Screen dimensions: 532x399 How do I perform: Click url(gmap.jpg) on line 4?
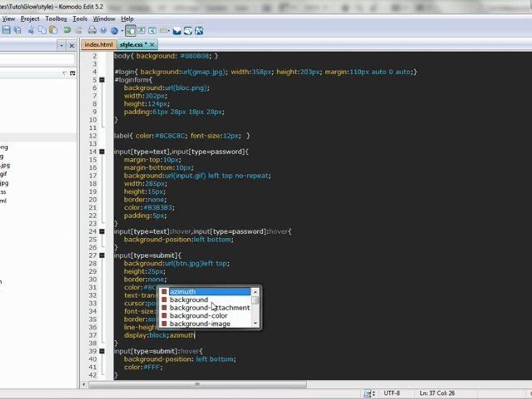(202, 72)
